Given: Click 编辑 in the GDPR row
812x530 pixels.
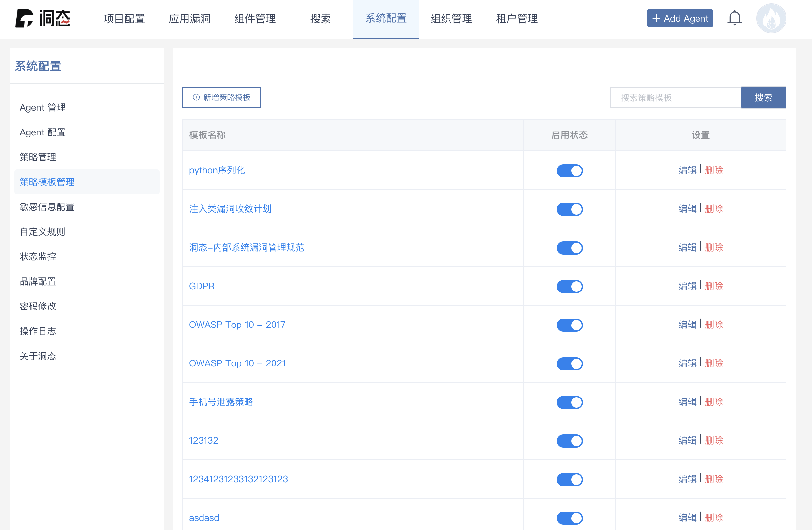Looking at the screenshot, I should [x=687, y=286].
